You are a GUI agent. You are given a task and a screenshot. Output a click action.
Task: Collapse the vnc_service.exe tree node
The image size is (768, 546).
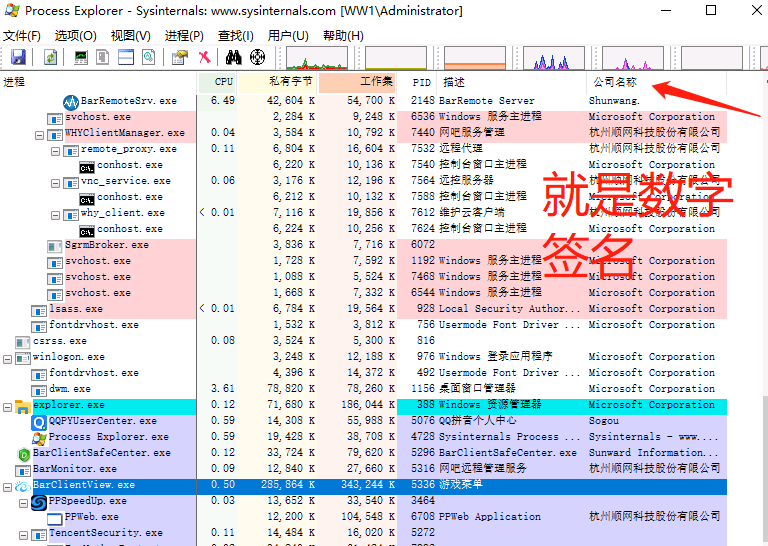pyautogui.click(x=55, y=181)
